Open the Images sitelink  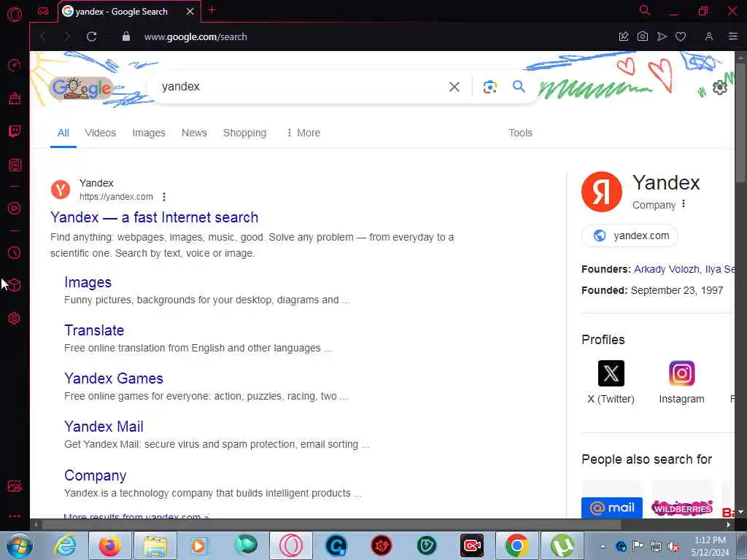pyautogui.click(x=88, y=282)
